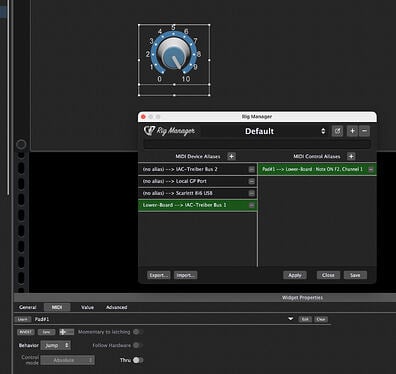Toggle Momentary to latching switch
This screenshot has height=374, width=396.
pyautogui.click(x=138, y=332)
